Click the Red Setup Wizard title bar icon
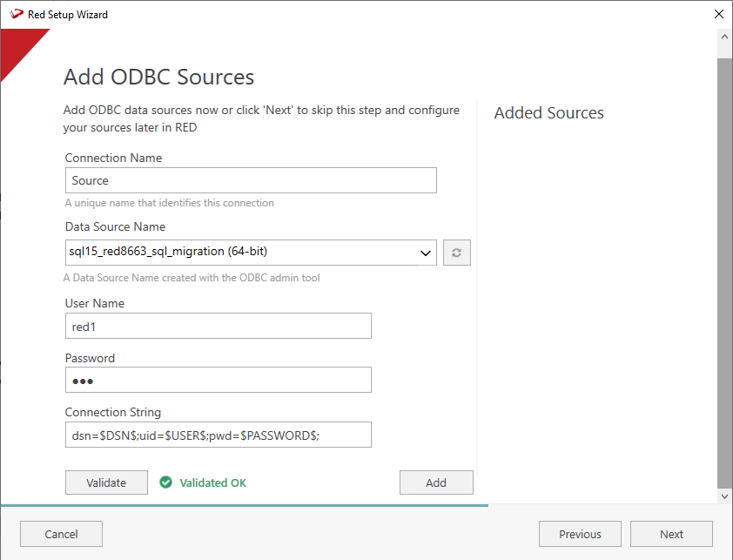 [16, 15]
